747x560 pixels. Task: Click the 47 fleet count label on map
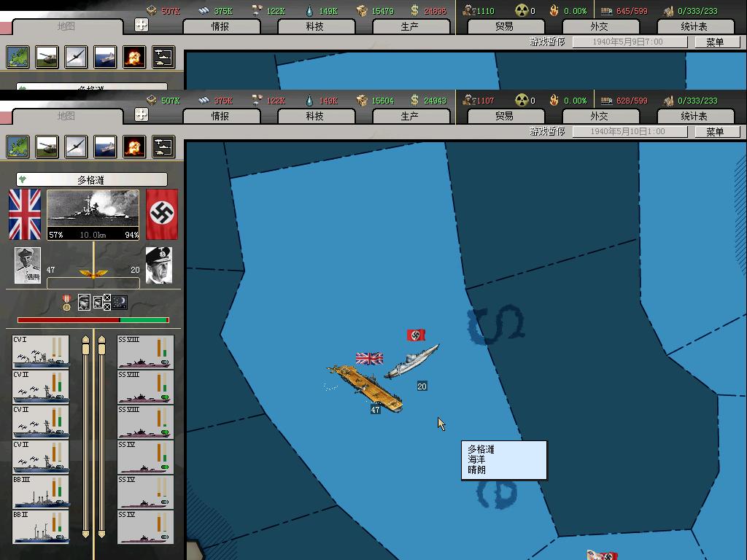tap(376, 410)
